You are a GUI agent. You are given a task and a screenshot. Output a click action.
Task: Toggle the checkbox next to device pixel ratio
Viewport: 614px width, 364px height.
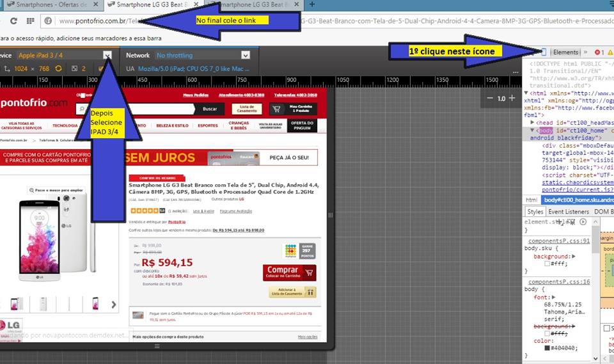tap(101, 68)
